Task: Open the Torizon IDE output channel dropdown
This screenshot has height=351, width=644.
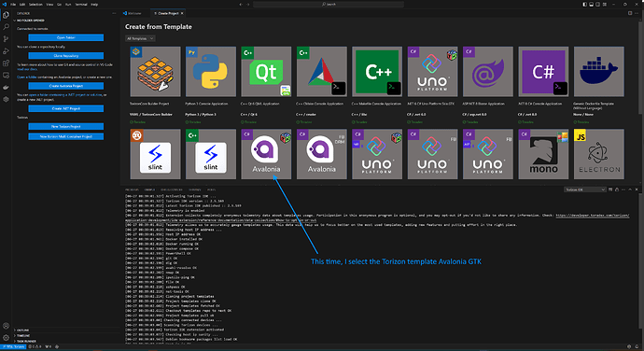Action: (585, 190)
